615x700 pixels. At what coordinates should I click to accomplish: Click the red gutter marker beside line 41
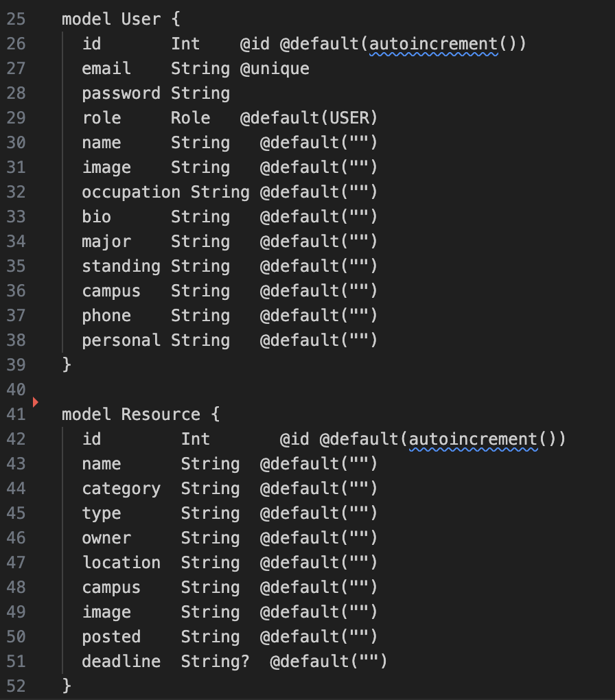coord(35,401)
